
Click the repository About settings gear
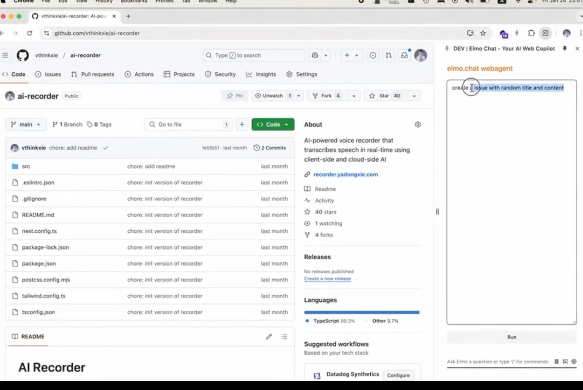(418, 125)
